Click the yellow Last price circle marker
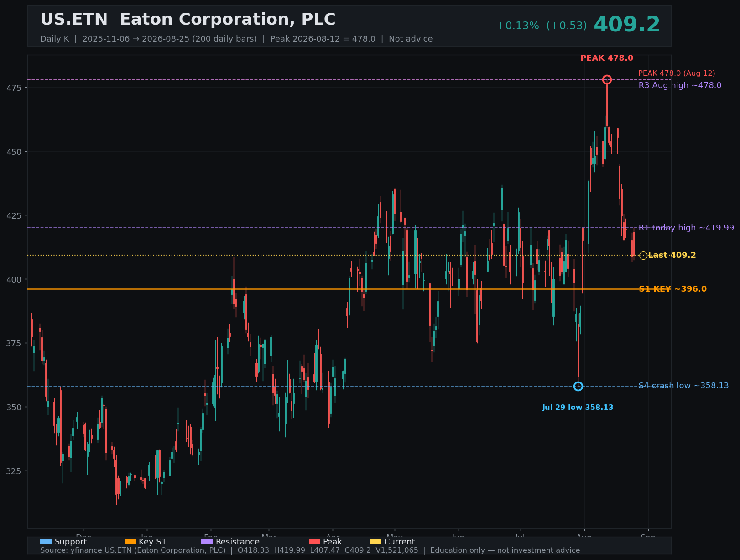The image size is (740, 560). click(643, 256)
